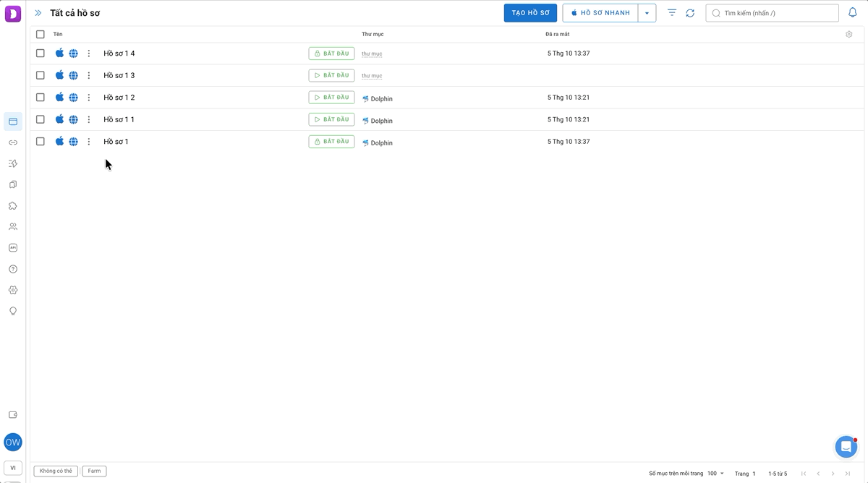Expand the HỒ SƠ NHANH dropdown arrow
This screenshot has width=868, height=483.
point(647,13)
